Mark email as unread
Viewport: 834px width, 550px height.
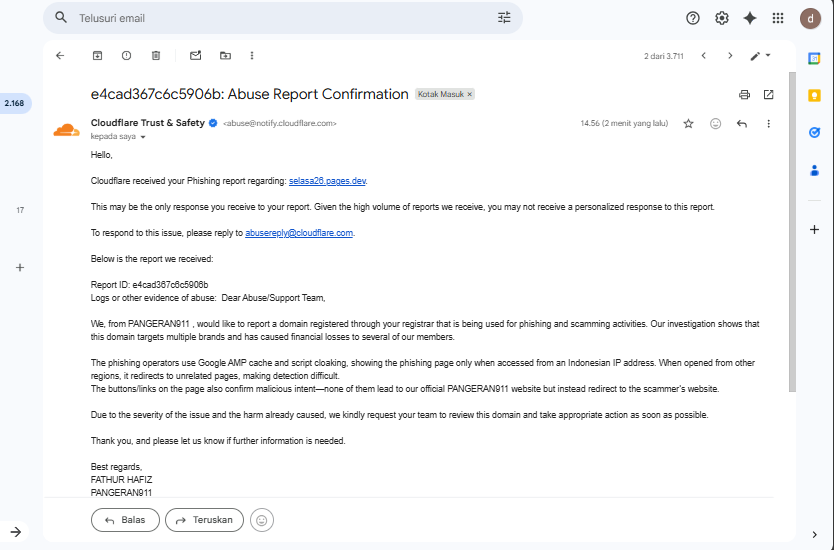[196, 55]
